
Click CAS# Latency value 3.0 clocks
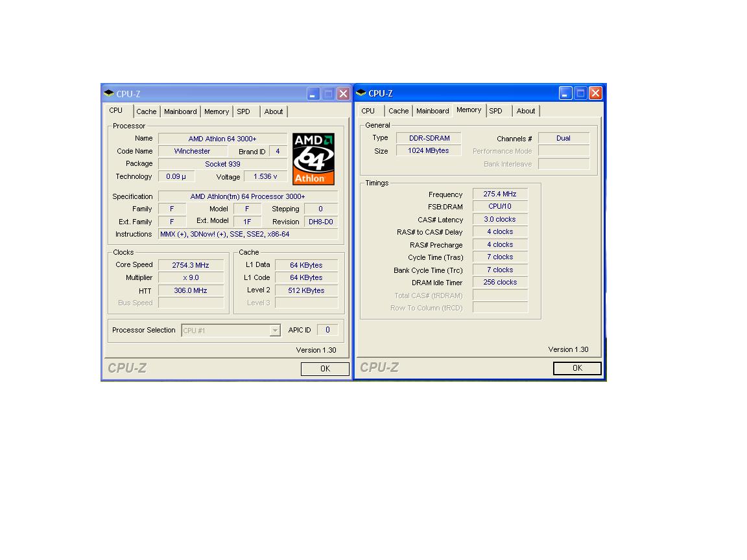(x=500, y=219)
